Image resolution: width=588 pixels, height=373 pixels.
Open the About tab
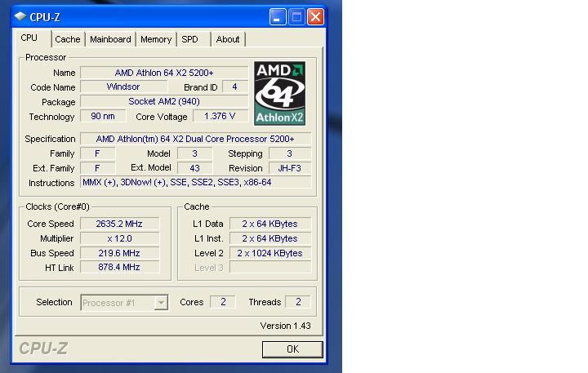click(228, 39)
